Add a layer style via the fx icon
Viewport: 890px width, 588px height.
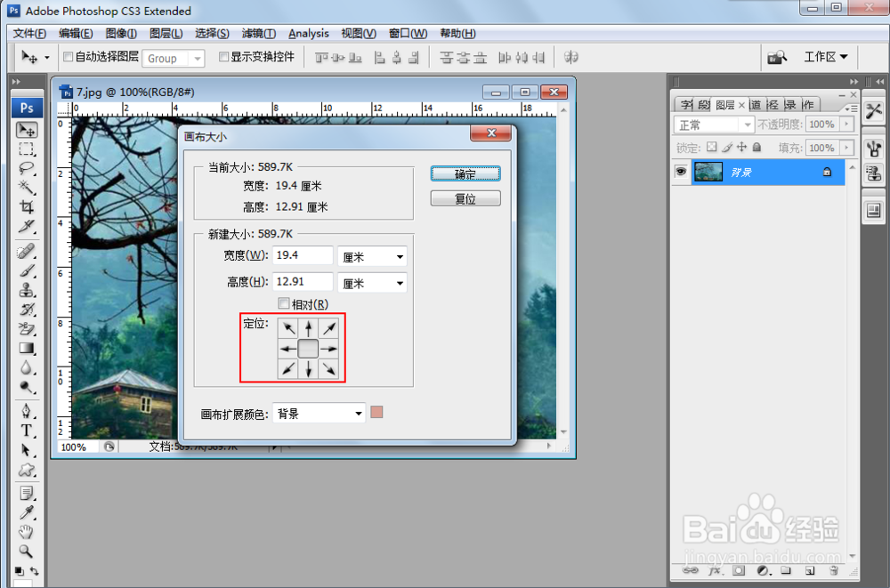pos(714,570)
